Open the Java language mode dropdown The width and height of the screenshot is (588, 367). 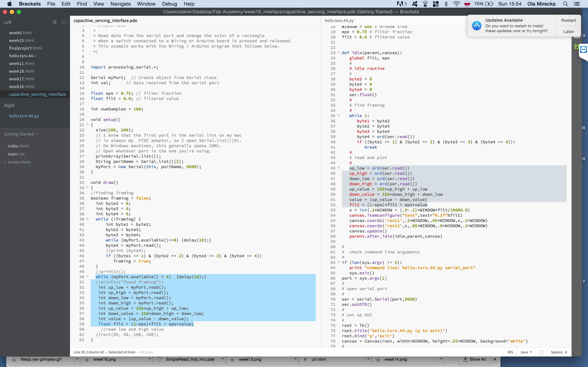pos(526,352)
